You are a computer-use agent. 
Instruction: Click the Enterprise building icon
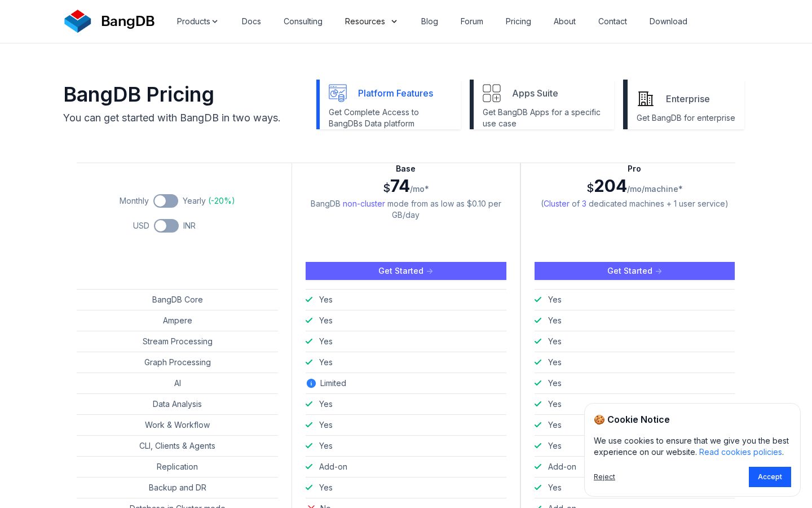pyautogui.click(x=646, y=99)
